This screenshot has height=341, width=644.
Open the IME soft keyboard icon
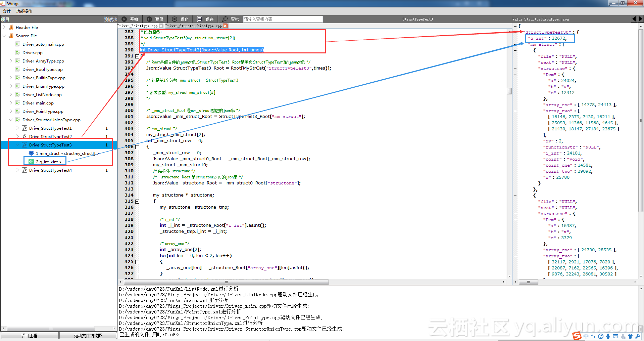(615, 336)
